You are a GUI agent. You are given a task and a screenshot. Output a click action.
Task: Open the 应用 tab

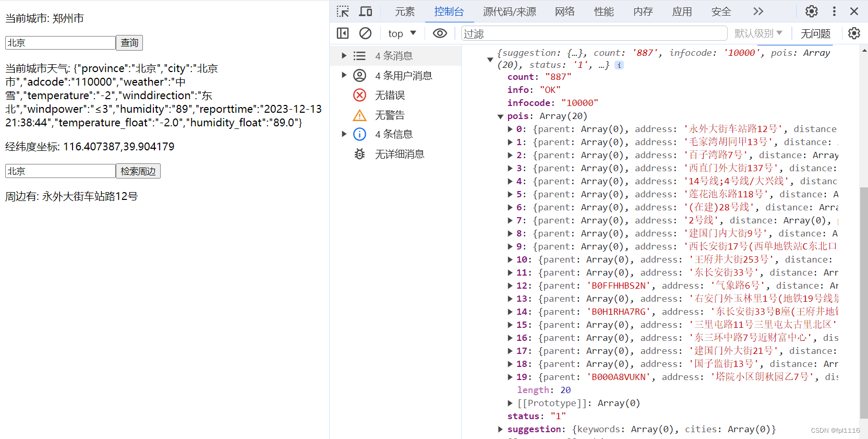[682, 11]
